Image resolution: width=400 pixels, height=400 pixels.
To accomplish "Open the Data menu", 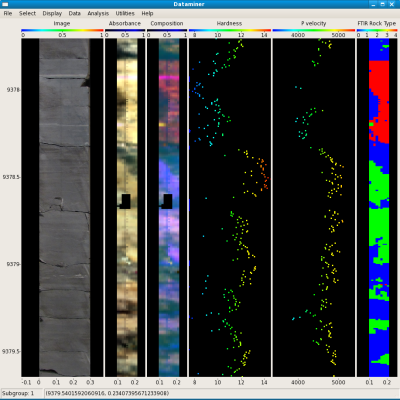I will point(75,13).
